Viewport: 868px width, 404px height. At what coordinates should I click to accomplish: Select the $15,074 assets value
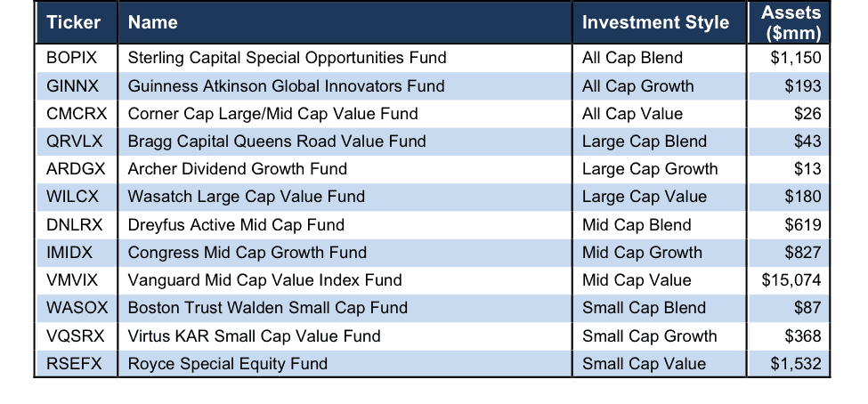pos(791,280)
